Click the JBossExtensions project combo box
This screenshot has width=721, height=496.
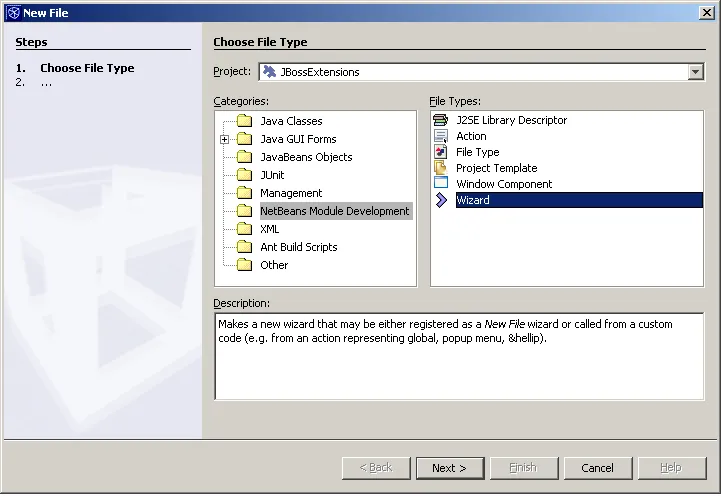pyautogui.click(x=481, y=72)
